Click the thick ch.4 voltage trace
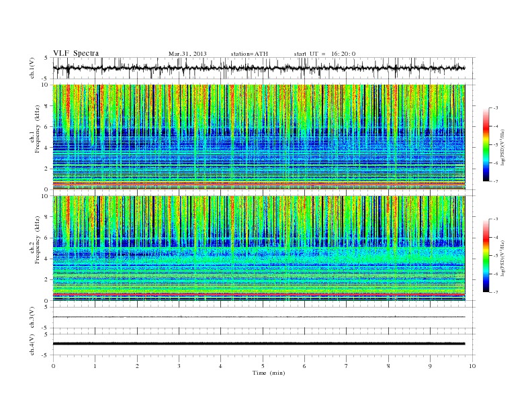This screenshot has width=532, height=411. pyautogui.click(x=259, y=344)
